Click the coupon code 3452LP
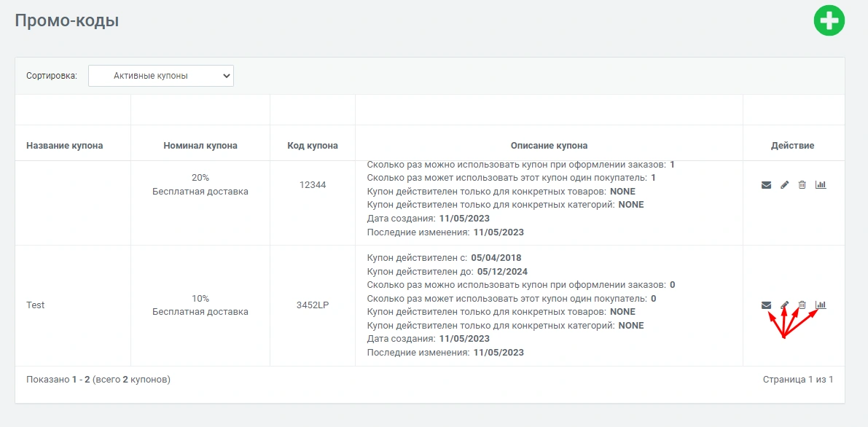Image resolution: width=868 pixels, height=427 pixels. point(313,305)
